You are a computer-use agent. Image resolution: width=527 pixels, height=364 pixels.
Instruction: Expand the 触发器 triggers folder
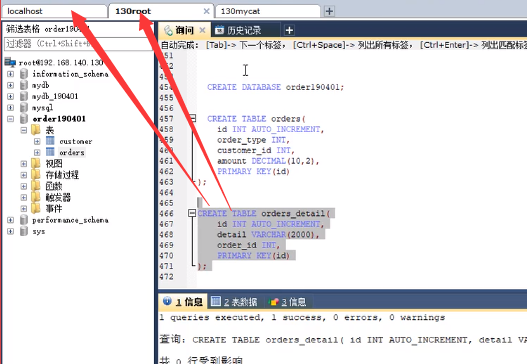pos(24,197)
